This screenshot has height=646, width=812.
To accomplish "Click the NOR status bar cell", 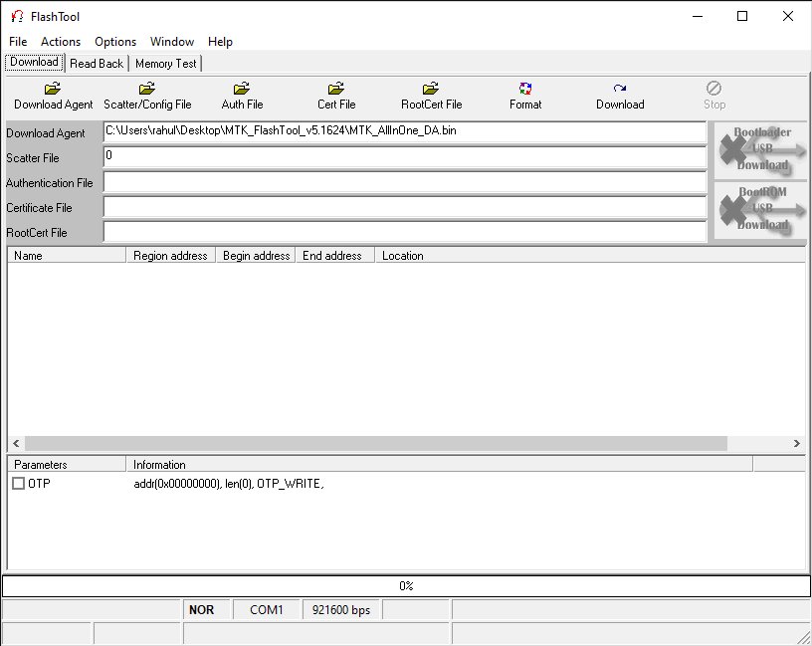I will point(207,610).
